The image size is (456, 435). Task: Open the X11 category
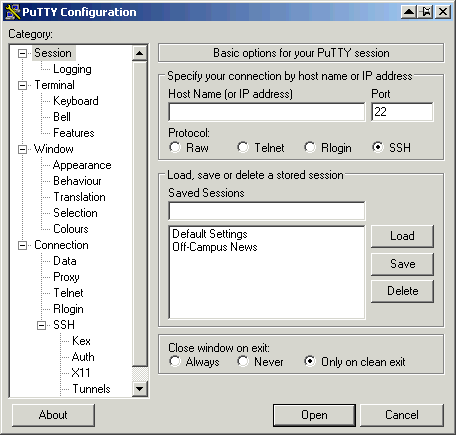point(81,373)
